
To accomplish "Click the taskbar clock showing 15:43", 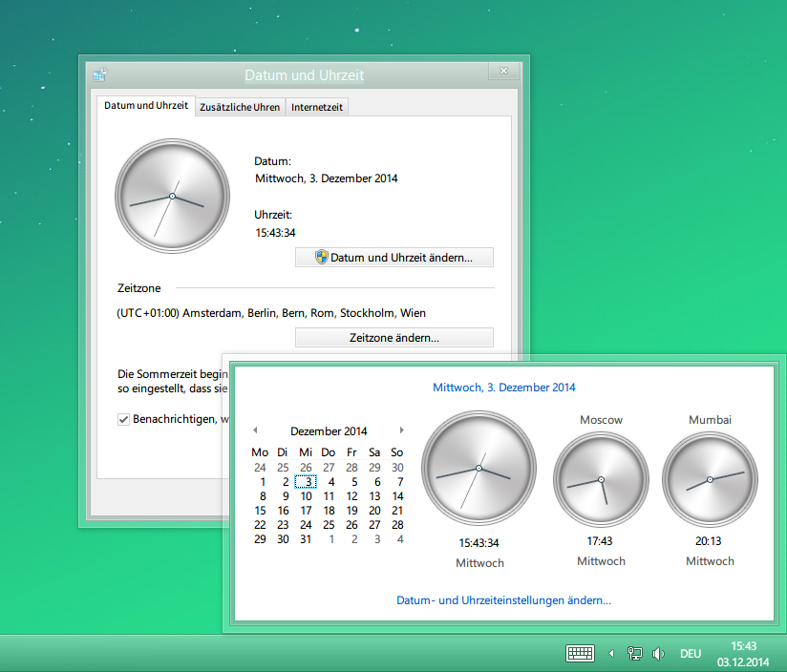I will [x=743, y=654].
